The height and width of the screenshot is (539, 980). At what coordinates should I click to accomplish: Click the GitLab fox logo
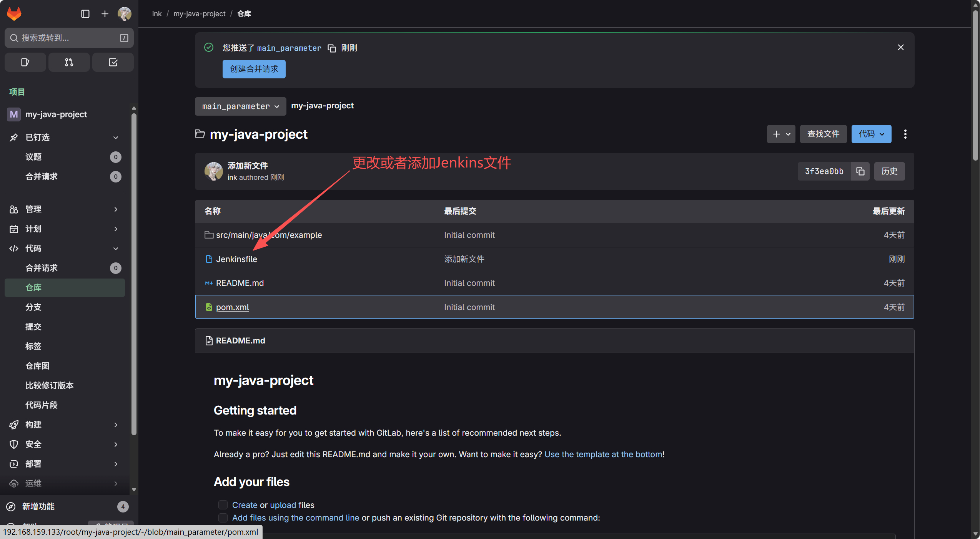pyautogui.click(x=14, y=13)
